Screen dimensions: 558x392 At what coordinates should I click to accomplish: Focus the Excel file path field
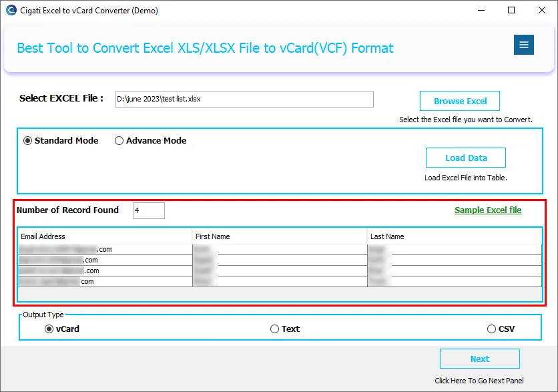pyautogui.click(x=244, y=99)
